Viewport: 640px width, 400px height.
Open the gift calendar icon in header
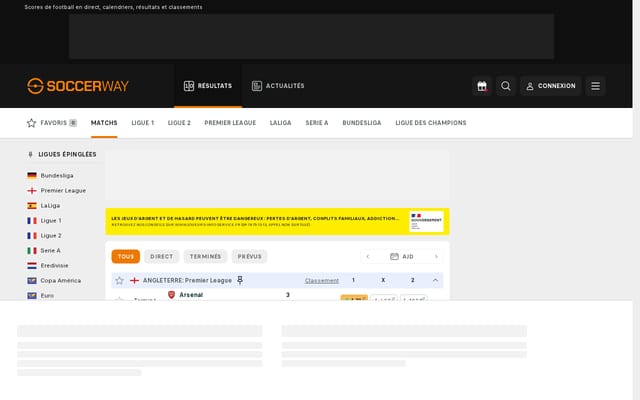[482, 86]
